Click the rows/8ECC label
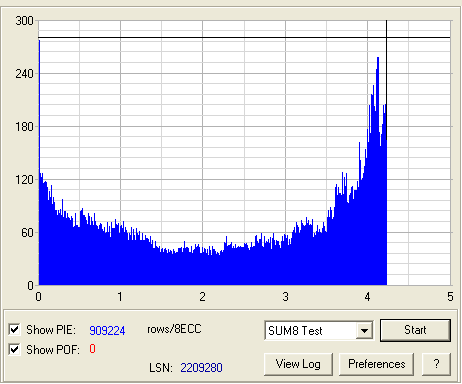The width and height of the screenshot is (462, 384). [x=174, y=329]
